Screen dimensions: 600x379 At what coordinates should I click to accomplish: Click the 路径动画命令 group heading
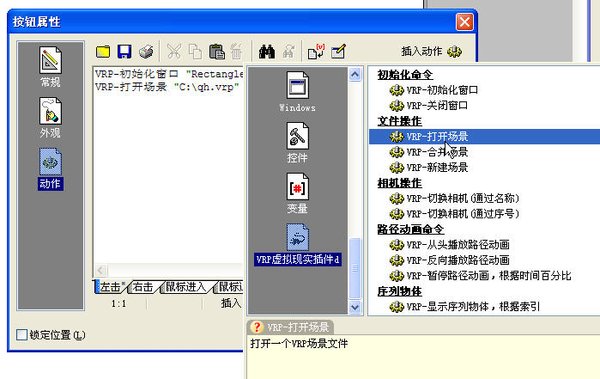(x=410, y=229)
